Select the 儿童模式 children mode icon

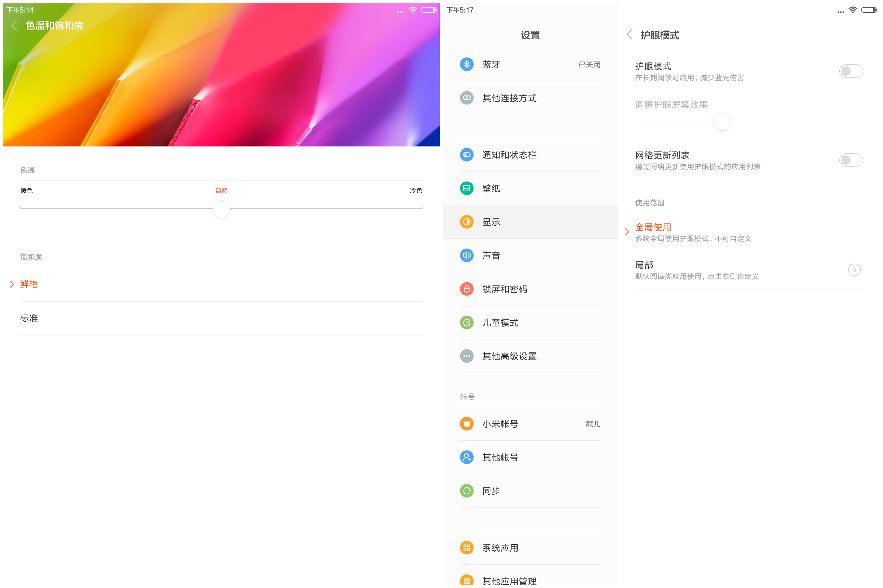[x=467, y=321]
